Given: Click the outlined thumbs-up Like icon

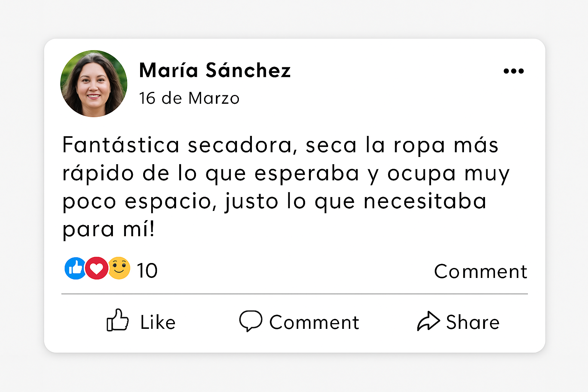Looking at the screenshot, I should pyautogui.click(x=118, y=320).
